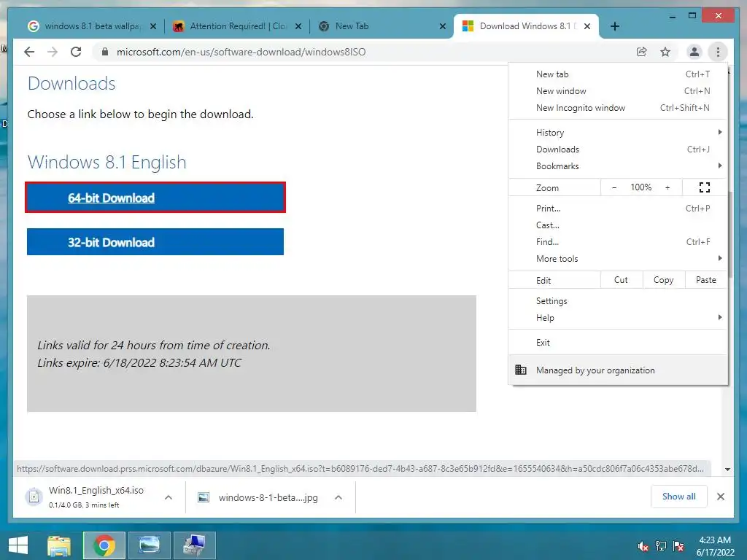Expand the Bookmarks submenu
The width and height of the screenshot is (747, 560).
pos(618,166)
